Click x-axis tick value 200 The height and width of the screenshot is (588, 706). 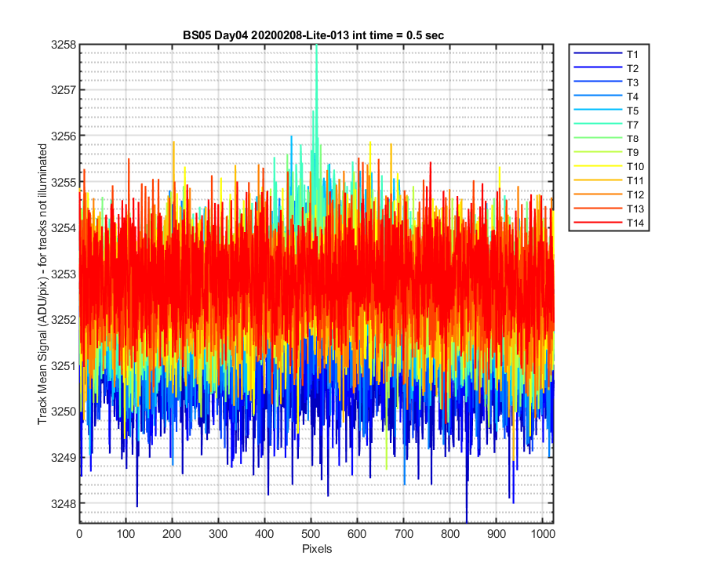pyautogui.click(x=172, y=534)
